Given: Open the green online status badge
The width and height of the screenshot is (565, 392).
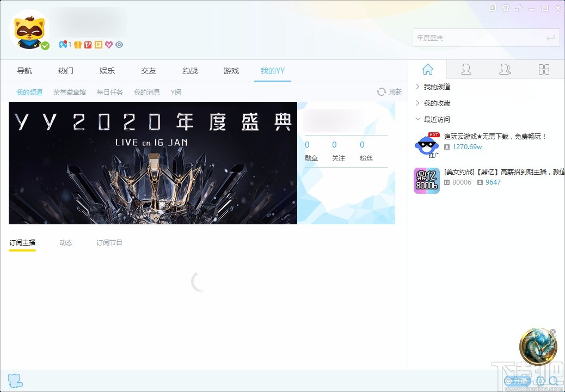Looking at the screenshot, I should pos(45,46).
